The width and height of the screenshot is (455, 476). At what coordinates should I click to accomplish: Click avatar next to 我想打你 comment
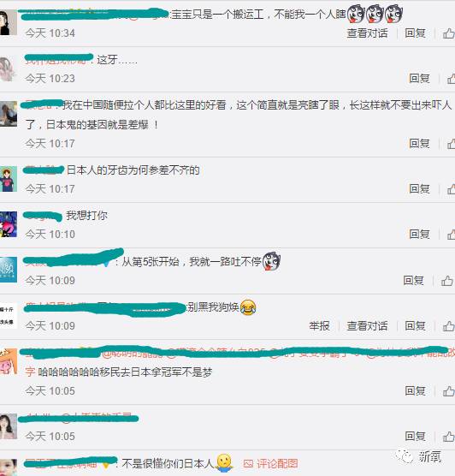click(x=9, y=224)
